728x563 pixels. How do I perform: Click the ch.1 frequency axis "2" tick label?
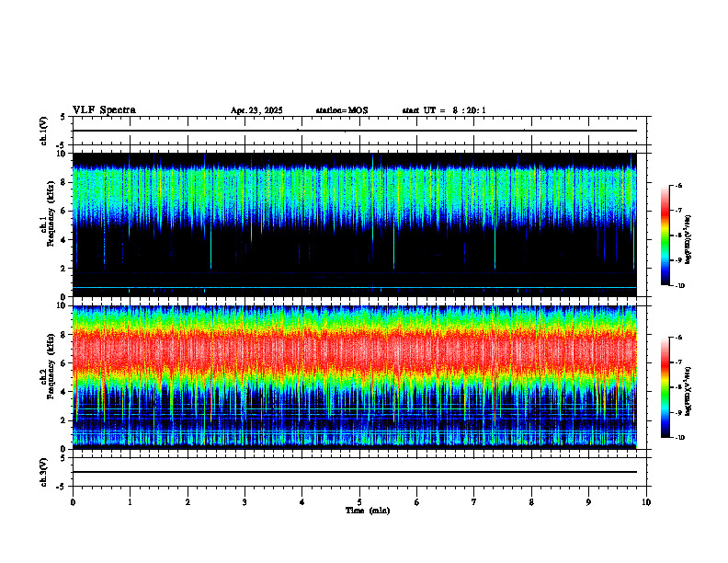[x=64, y=268]
